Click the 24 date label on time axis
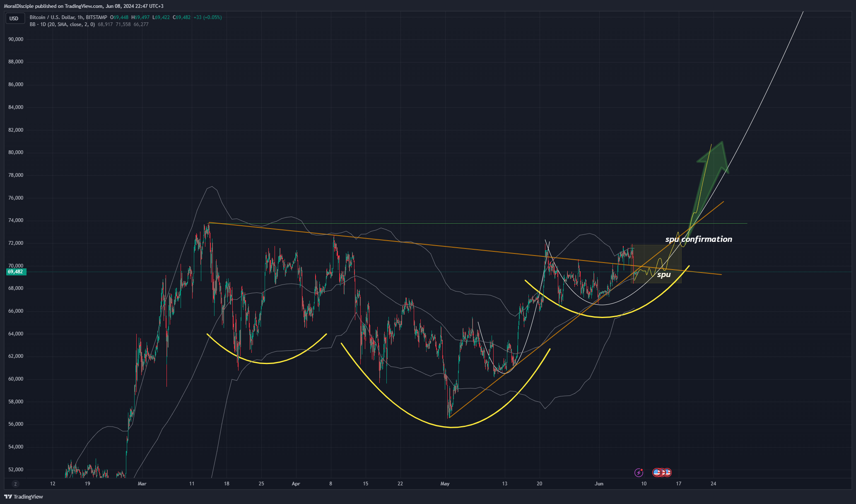 (713, 484)
